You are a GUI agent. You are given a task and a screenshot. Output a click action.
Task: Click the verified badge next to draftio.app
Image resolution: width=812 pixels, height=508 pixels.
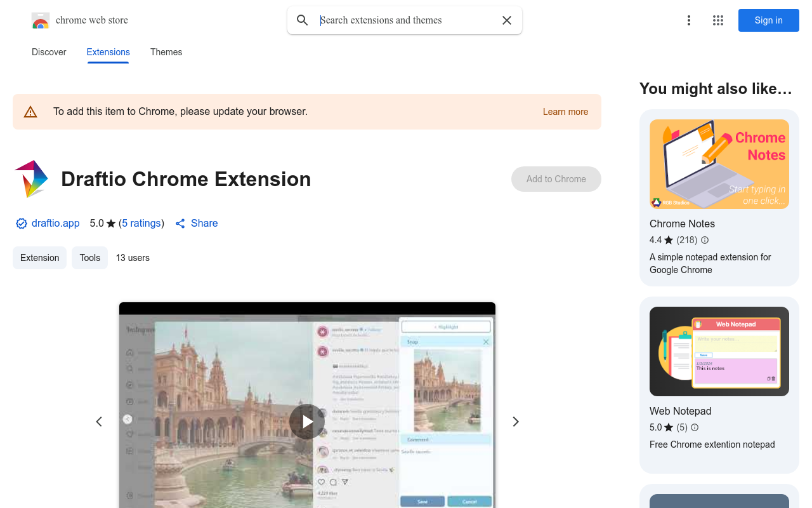22,224
